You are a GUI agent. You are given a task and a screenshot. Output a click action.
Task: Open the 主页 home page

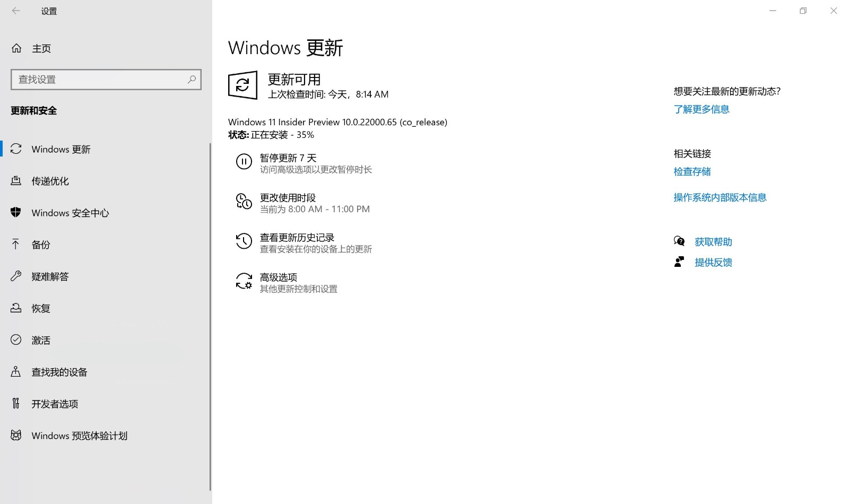click(41, 48)
